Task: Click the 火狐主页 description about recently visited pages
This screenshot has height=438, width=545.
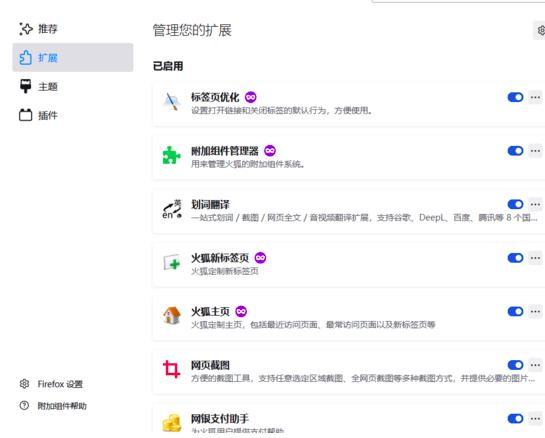Action: click(313, 325)
